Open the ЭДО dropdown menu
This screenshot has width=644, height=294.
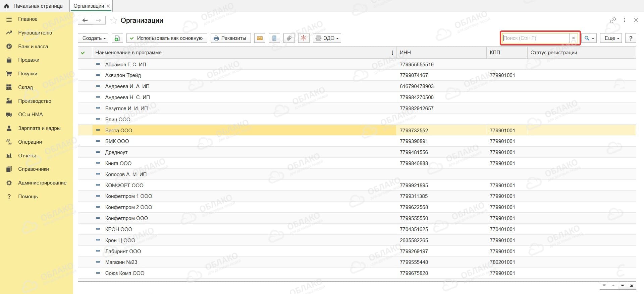[x=327, y=38]
